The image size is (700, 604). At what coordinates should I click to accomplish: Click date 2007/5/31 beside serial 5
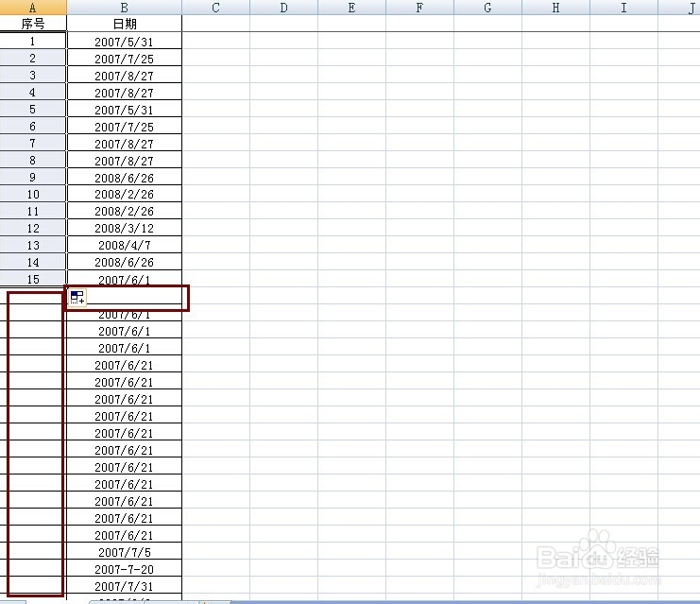(125, 109)
